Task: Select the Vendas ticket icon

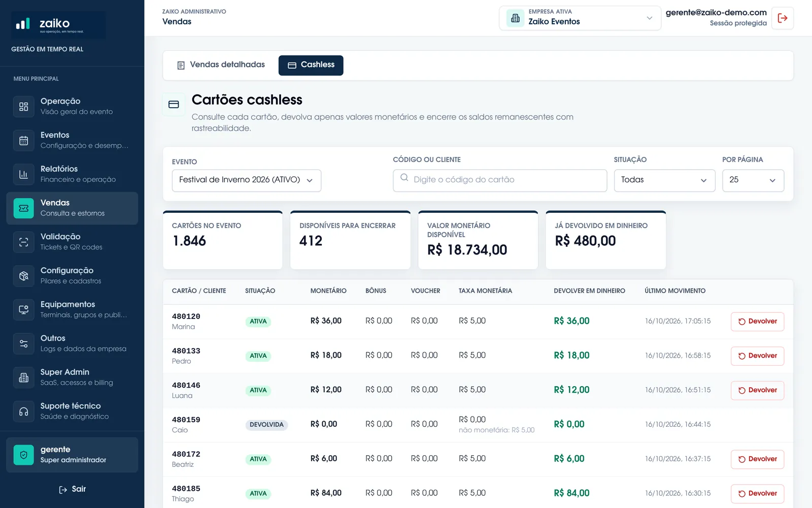Action: click(x=23, y=208)
